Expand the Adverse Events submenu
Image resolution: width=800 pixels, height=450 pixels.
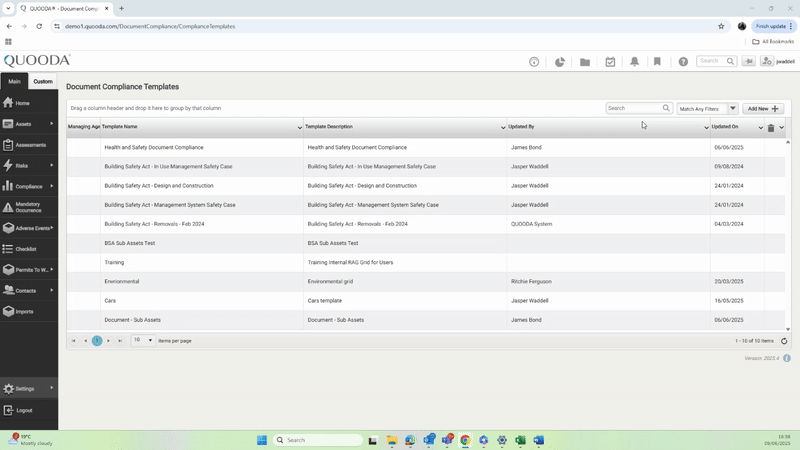point(52,228)
